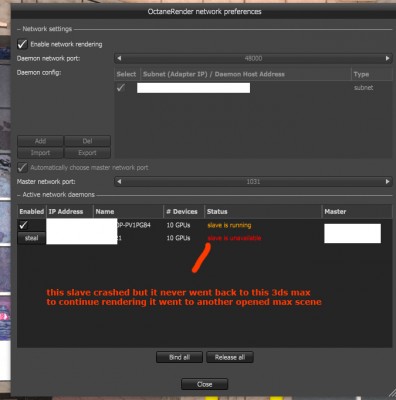The width and height of the screenshot is (396, 400).
Task: Click the Import config button
Action: coord(40,153)
